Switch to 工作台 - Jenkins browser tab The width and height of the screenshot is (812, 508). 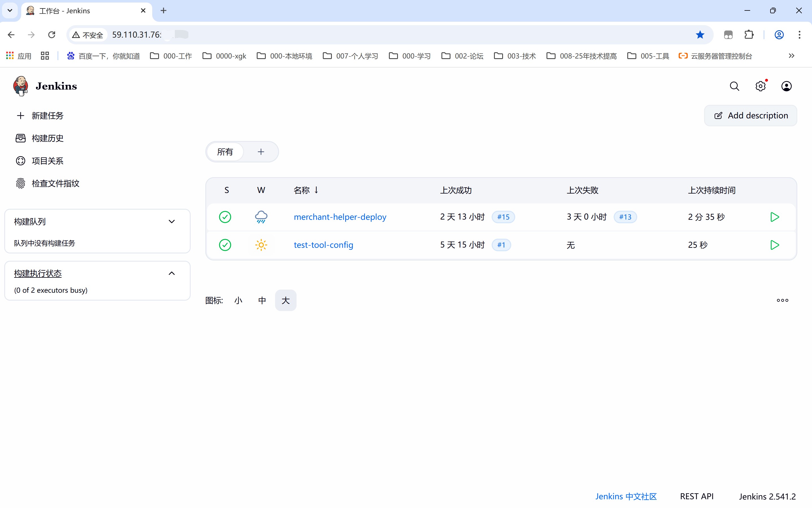(x=87, y=11)
